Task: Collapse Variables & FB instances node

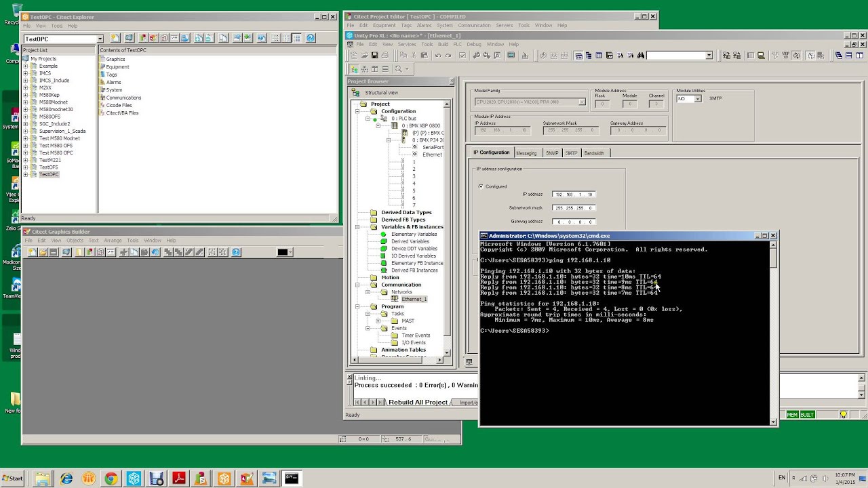Action: coord(357,227)
